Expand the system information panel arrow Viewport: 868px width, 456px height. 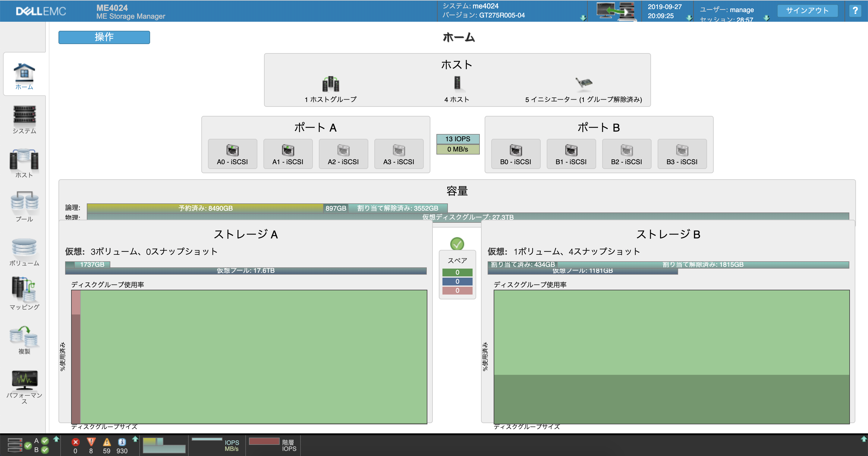point(583,18)
